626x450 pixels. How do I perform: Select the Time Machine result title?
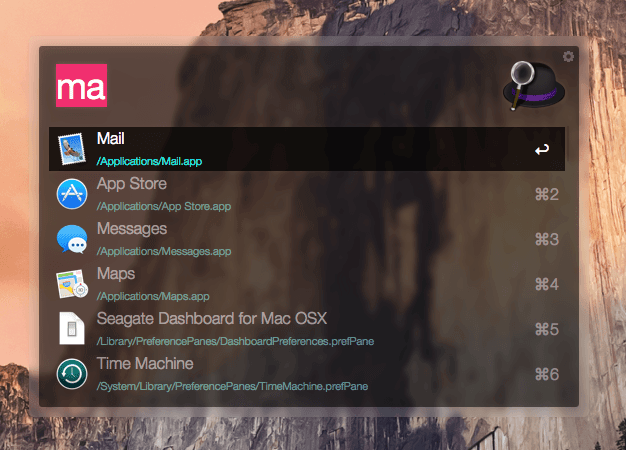pyautogui.click(x=145, y=364)
